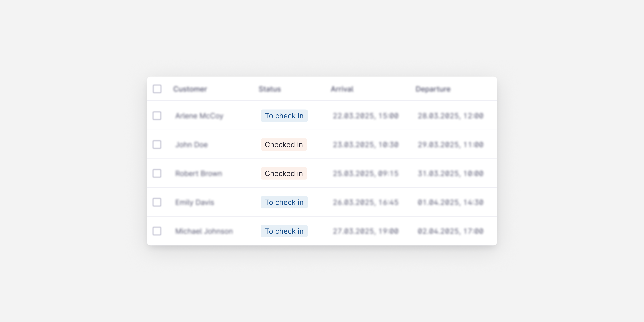
Task: Tick the Robert Brown row checkbox
Action: click(x=157, y=173)
